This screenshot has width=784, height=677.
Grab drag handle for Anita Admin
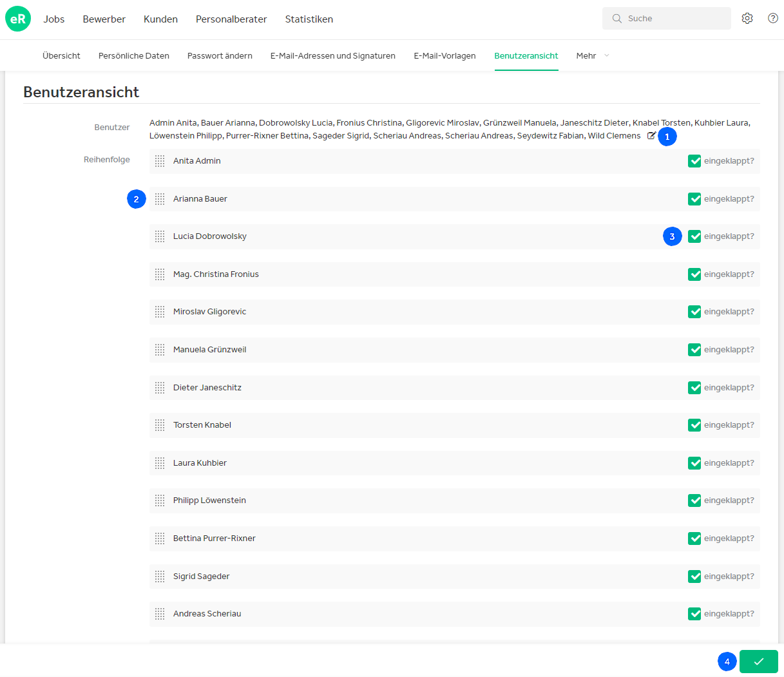point(160,161)
